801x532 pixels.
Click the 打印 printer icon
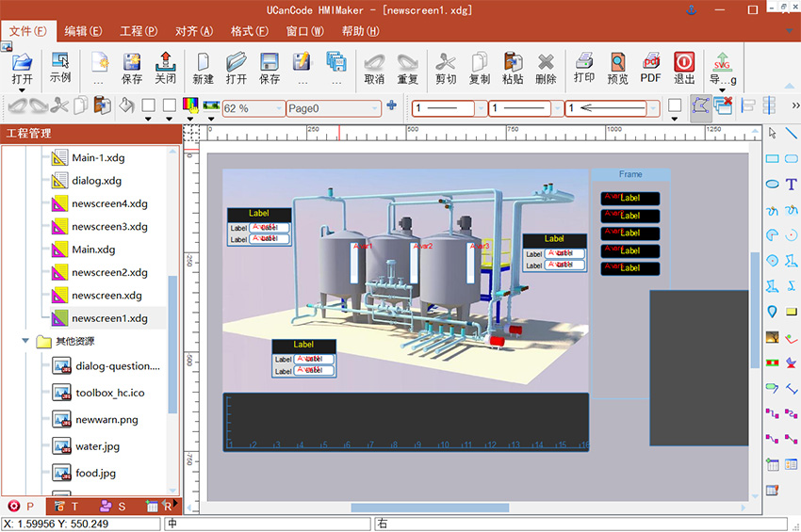click(x=584, y=67)
